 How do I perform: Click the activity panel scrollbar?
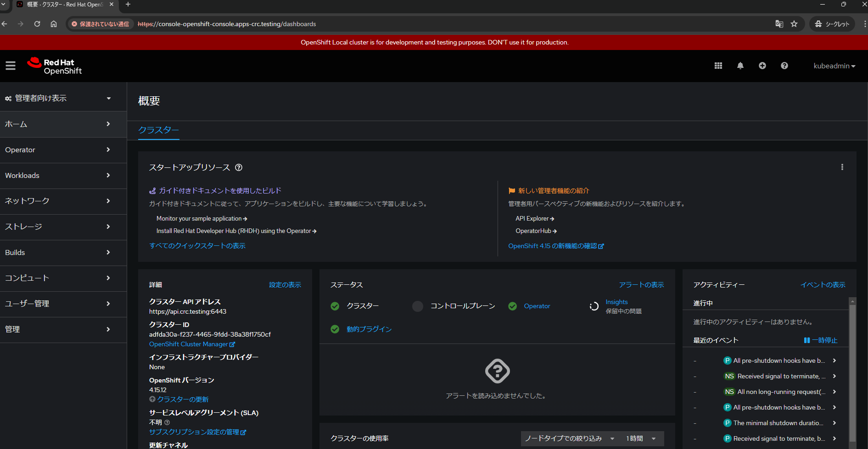[x=852, y=367]
